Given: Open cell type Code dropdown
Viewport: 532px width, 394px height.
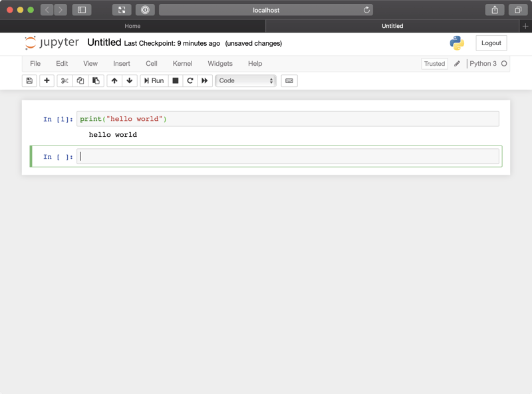Looking at the screenshot, I should [245, 80].
